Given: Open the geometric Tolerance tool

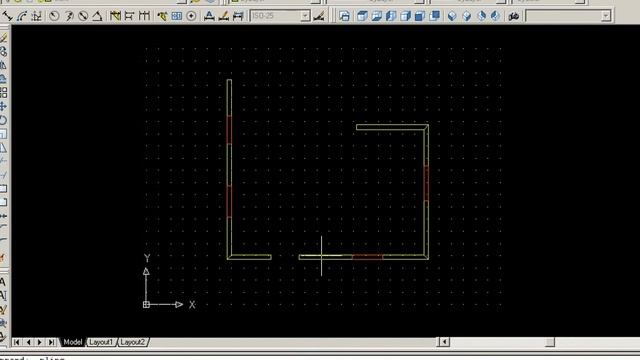Looking at the screenshot, I should tap(177, 16).
